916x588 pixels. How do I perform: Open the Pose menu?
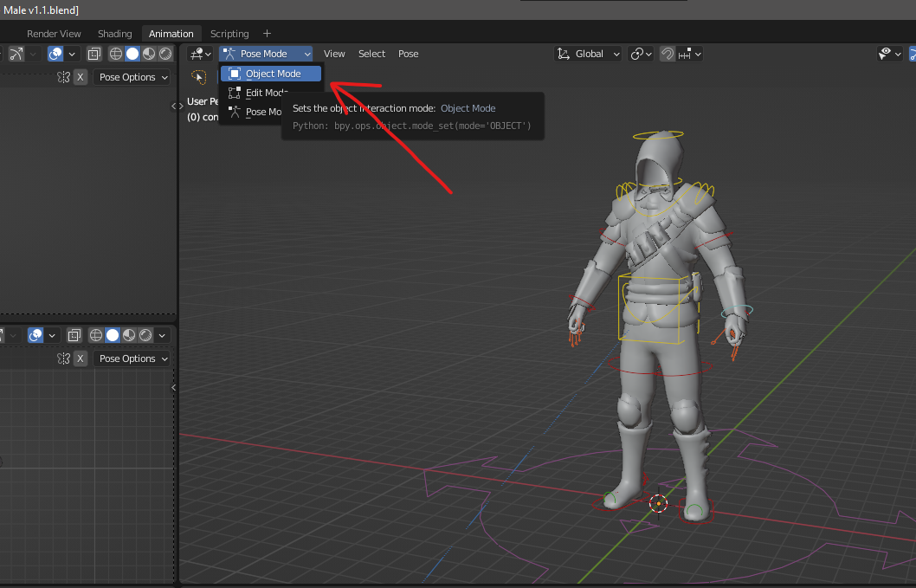pos(408,53)
